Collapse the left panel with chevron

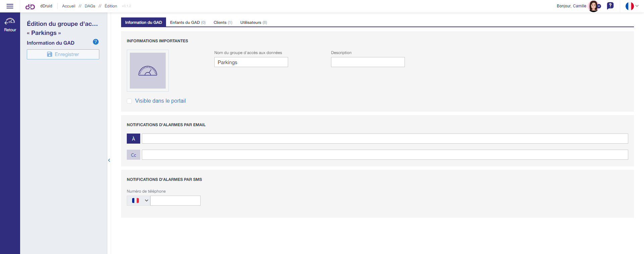tap(109, 160)
